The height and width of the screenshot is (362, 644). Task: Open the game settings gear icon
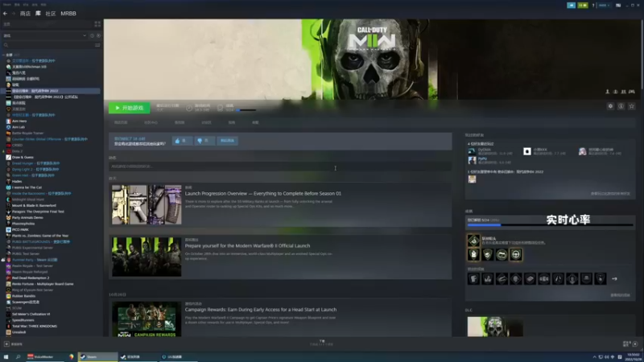(610, 106)
